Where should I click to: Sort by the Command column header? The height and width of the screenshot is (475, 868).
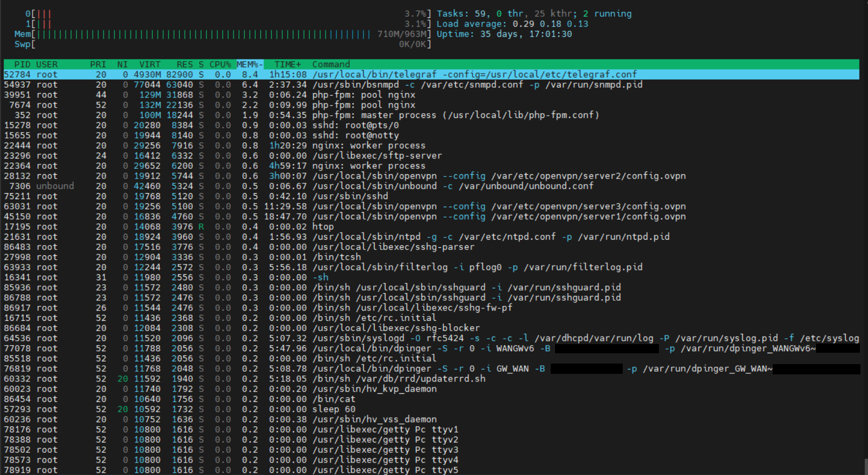click(331, 64)
